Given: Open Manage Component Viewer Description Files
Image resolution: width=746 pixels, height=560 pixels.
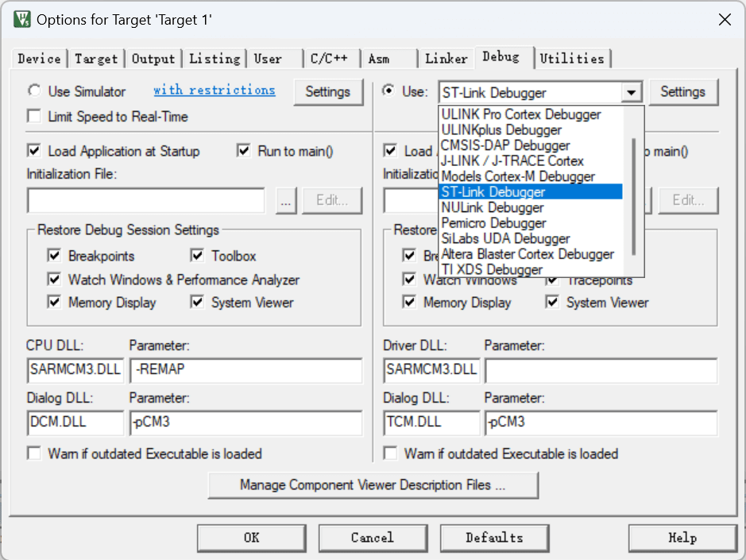Looking at the screenshot, I should click(373, 485).
